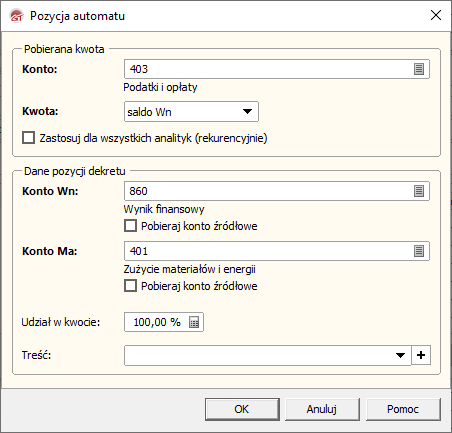Click plus icon next to Treść field
The image size is (452, 433).
pyautogui.click(x=421, y=355)
